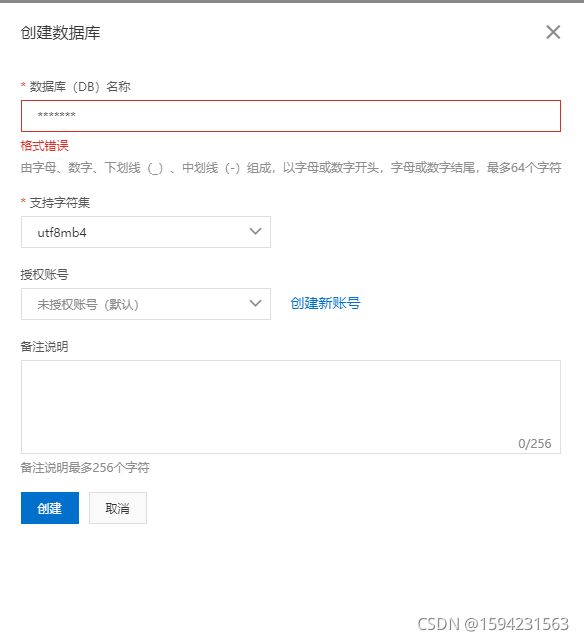
Task: Open the 未授权账号(默认) account dropdown
Action: click(x=145, y=304)
